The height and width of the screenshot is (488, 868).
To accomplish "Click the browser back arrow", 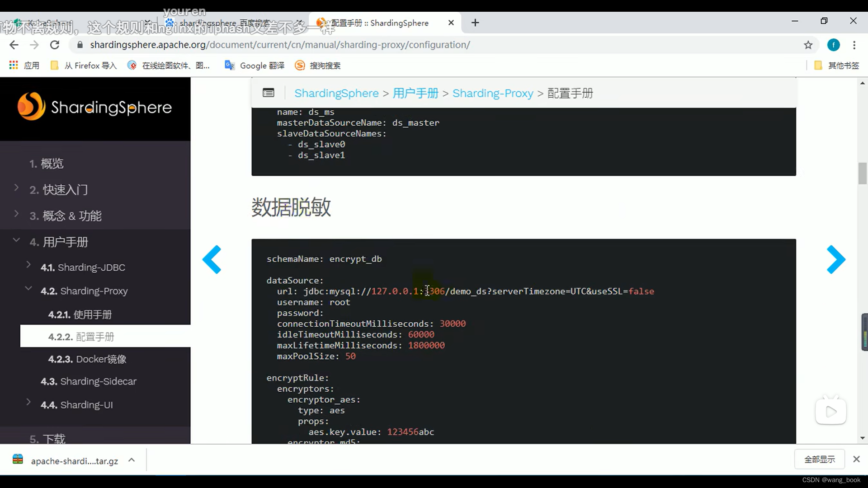I will tap(14, 45).
